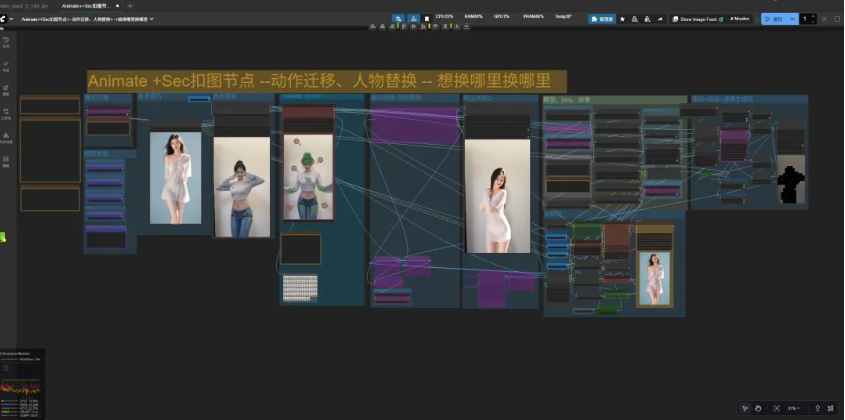845x420 pixels.
Task: Click the translate language icon button
Action: (x=398, y=18)
